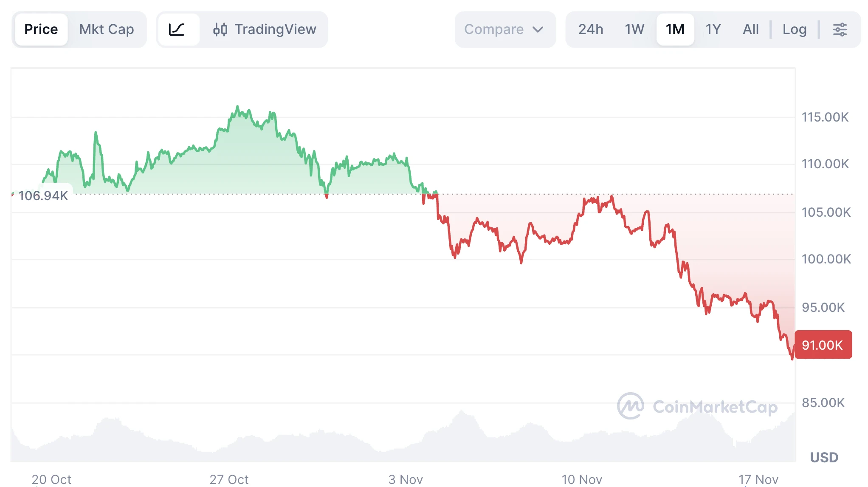This screenshot has width=868, height=487.
Task: Show the All time range
Action: (x=750, y=29)
